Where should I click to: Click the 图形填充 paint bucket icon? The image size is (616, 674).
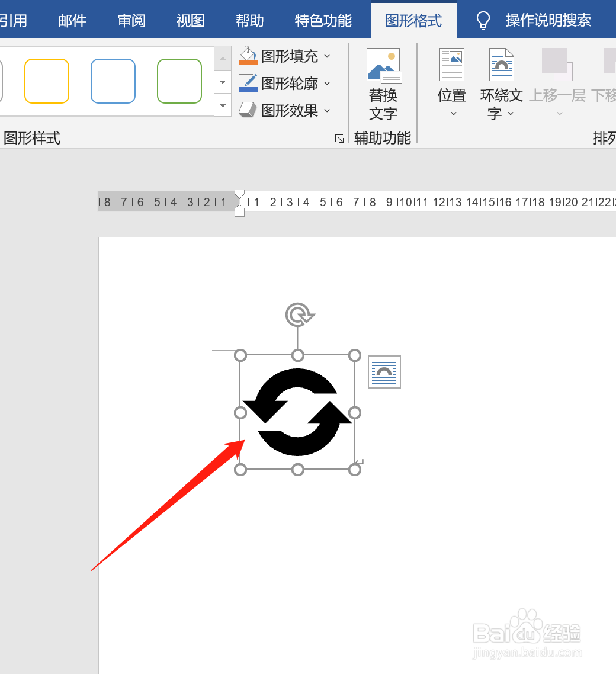click(x=248, y=56)
